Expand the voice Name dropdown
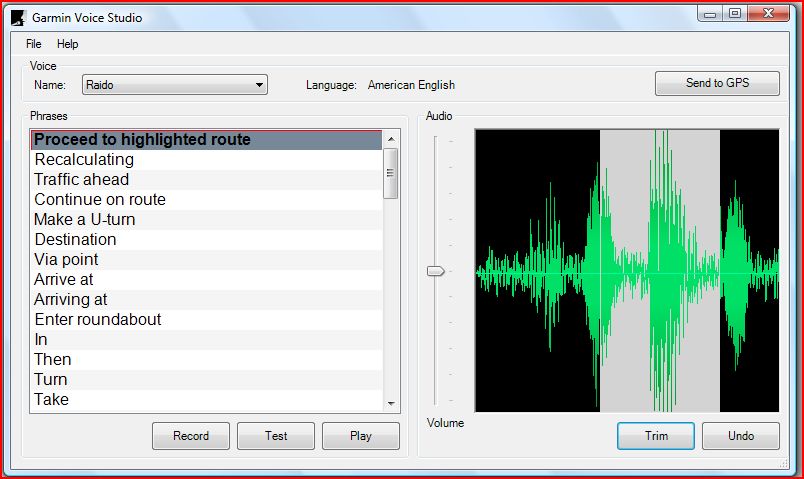The width and height of the screenshot is (804, 479). coord(175,85)
